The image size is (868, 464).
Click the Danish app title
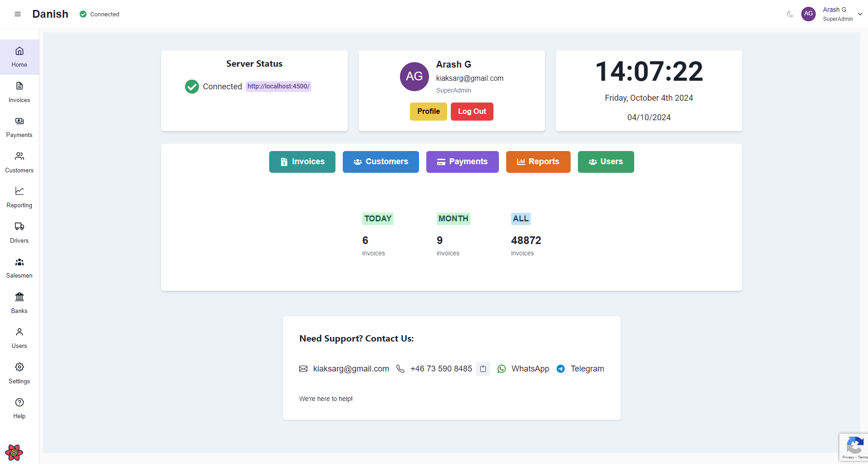coord(50,14)
